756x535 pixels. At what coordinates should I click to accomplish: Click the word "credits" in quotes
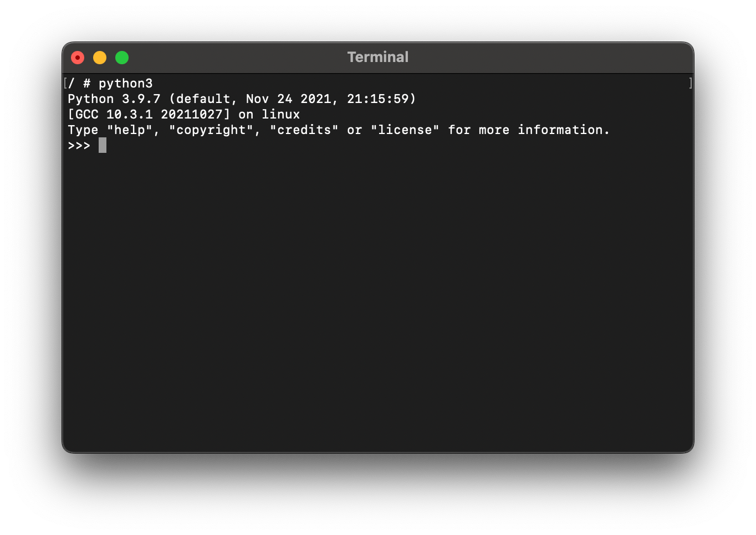point(305,130)
